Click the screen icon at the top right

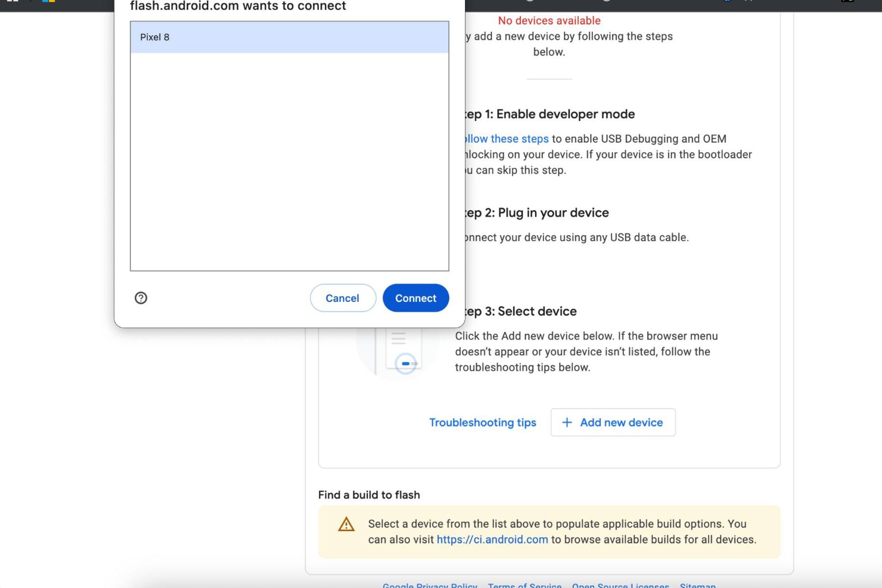848,1
